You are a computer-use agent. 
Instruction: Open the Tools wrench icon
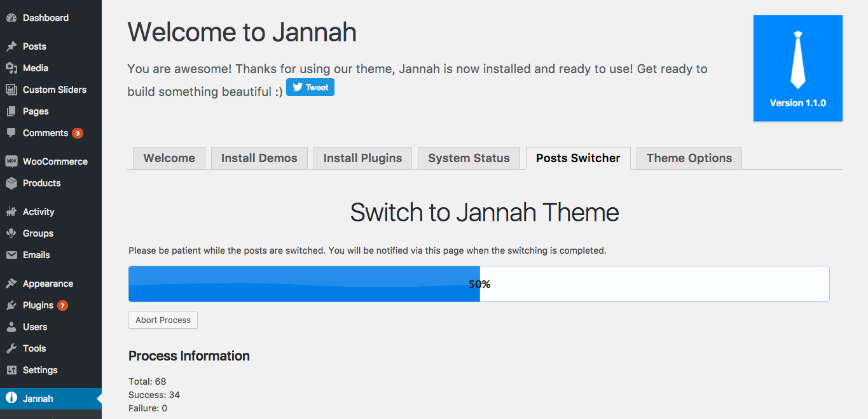(x=11, y=348)
